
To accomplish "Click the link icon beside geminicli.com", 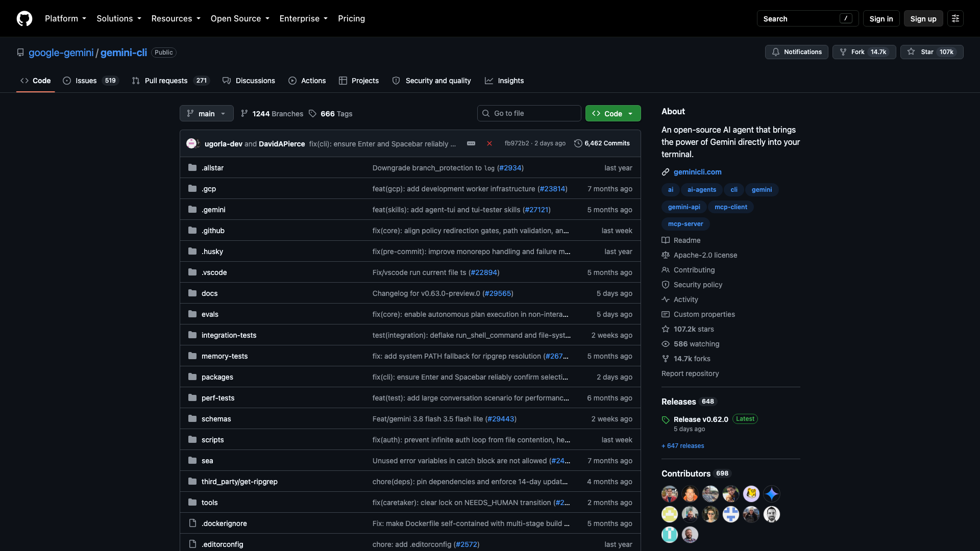I will pos(666,172).
